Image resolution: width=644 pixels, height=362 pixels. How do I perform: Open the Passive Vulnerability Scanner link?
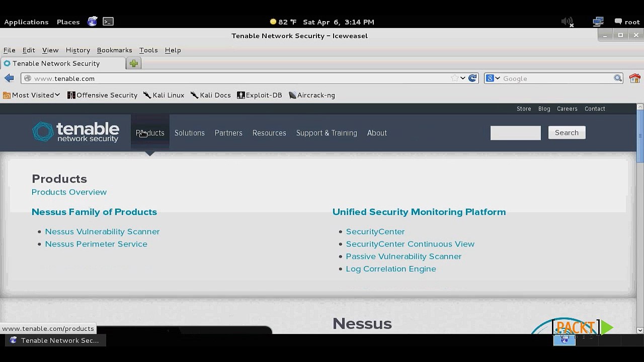[404, 256]
